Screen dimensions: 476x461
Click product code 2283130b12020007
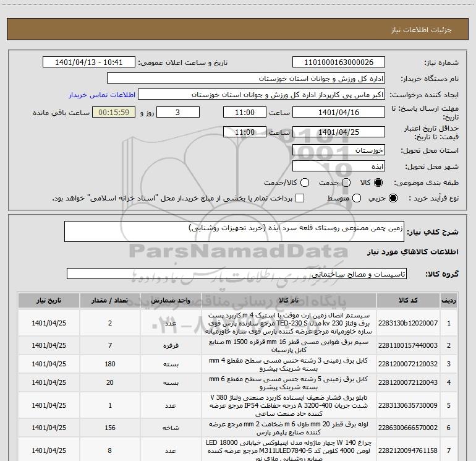(408, 323)
